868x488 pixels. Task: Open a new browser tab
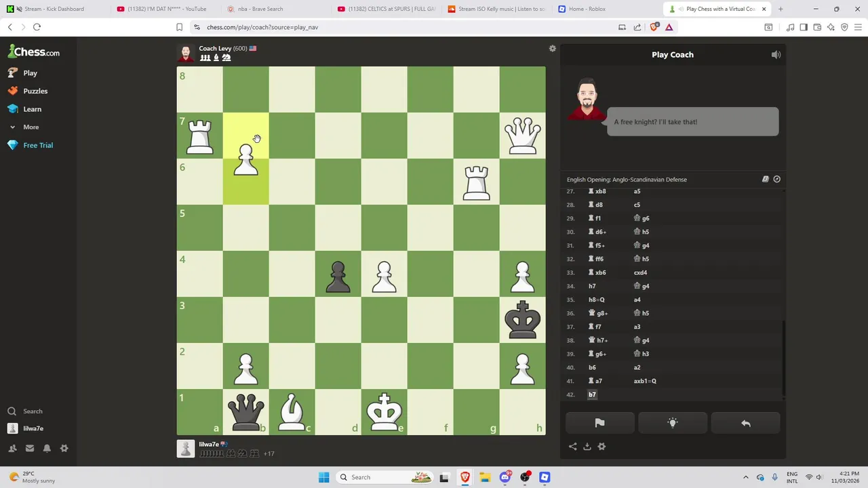[781, 9]
